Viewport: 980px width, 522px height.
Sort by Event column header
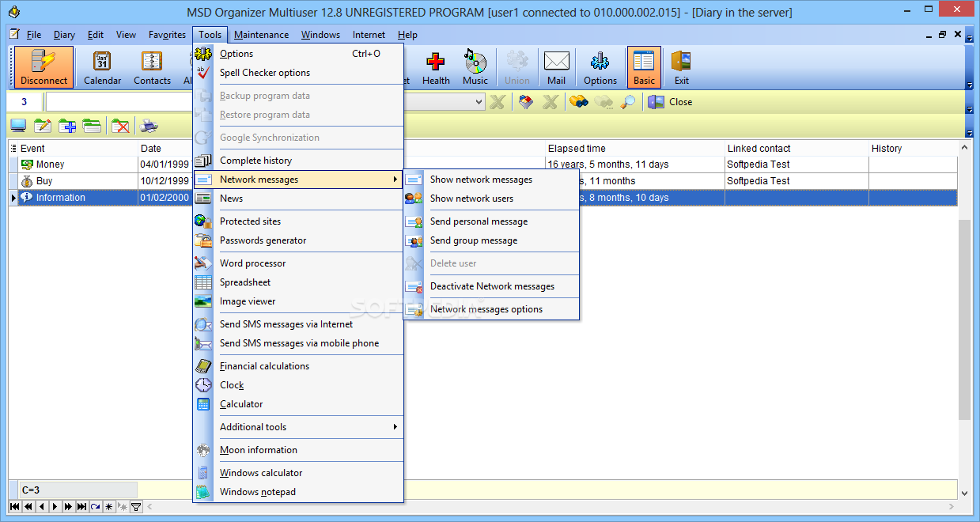pyautogui.click(x=78, y=149)
